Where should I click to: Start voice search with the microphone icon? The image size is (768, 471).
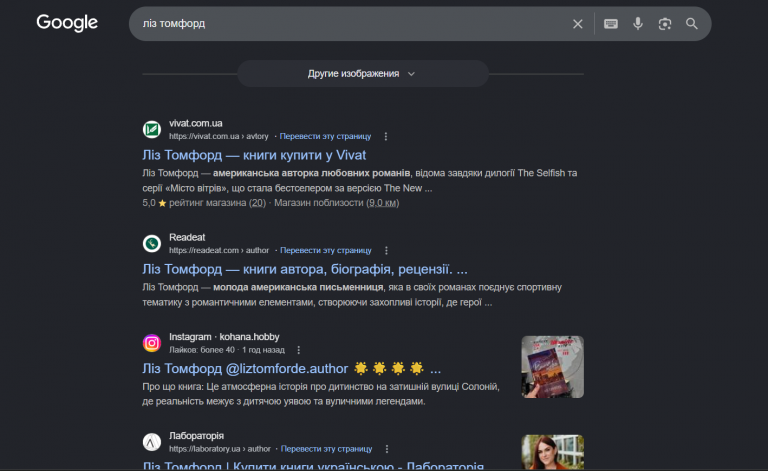click(638, 24)
